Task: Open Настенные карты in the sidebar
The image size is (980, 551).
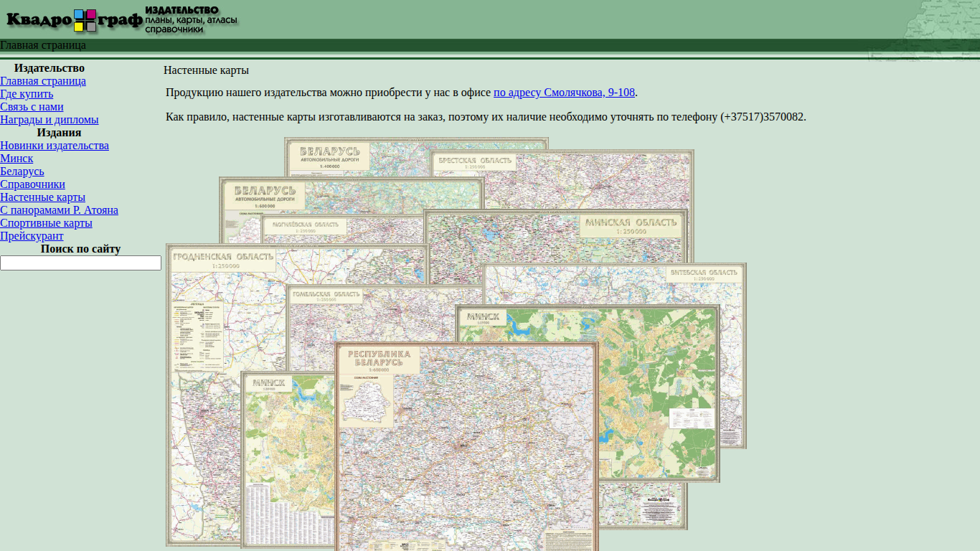Action: (x=42, y=197)
